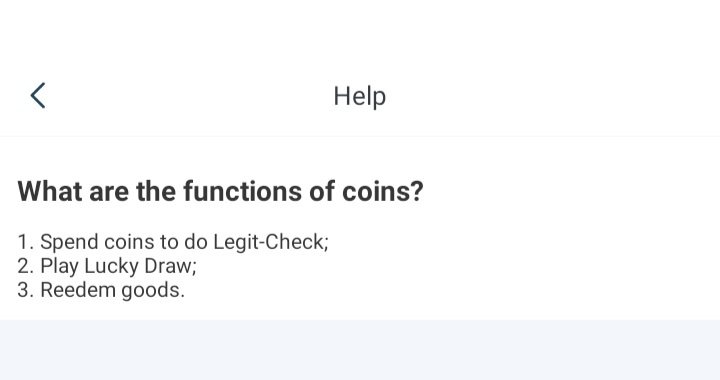Click the question mark ending the heading
Viewport: 720px width, 380px height.
click(x=416, y=191)
